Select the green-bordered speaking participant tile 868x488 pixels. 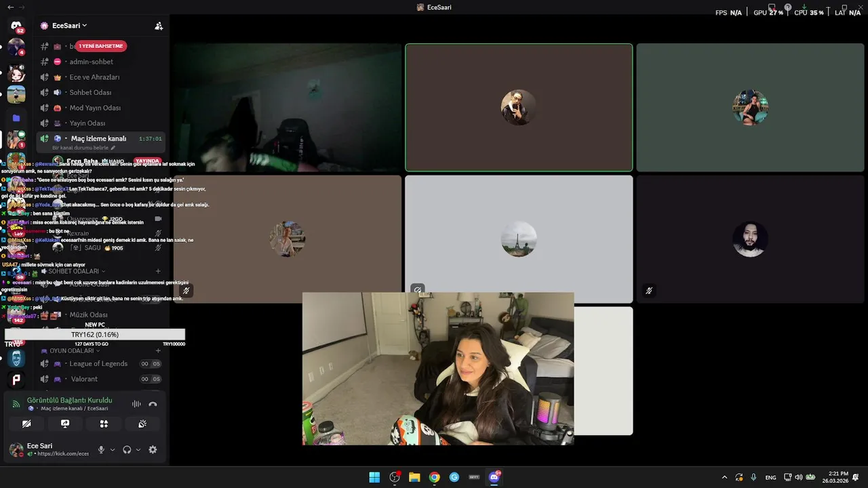point(519,108)
